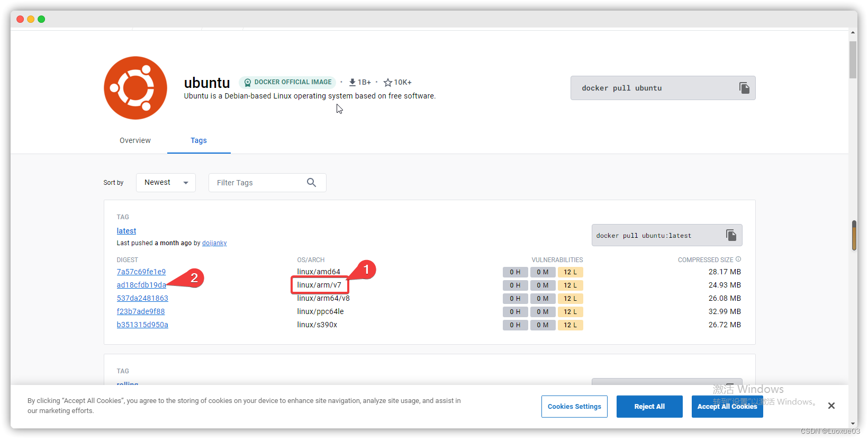Click the docker pull ubuntu:latest text
The width and height of the screenshot is (868, 439).
coord(644,236)
